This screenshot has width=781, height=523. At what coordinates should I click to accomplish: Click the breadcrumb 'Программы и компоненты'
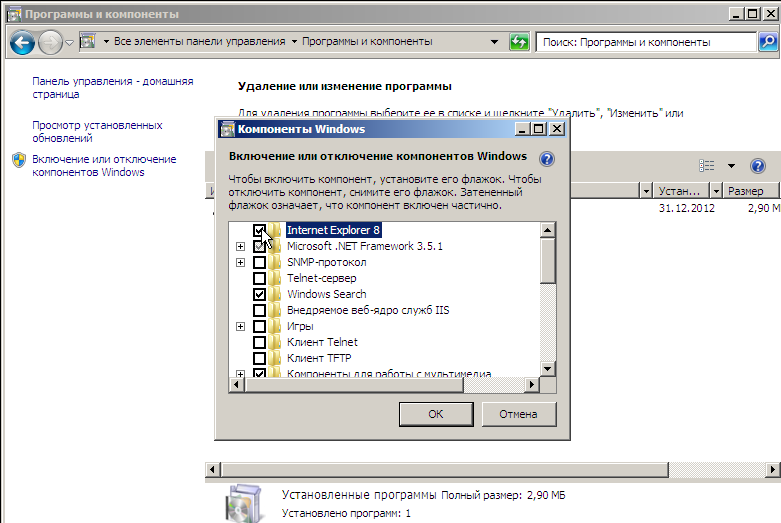[367, 41]
